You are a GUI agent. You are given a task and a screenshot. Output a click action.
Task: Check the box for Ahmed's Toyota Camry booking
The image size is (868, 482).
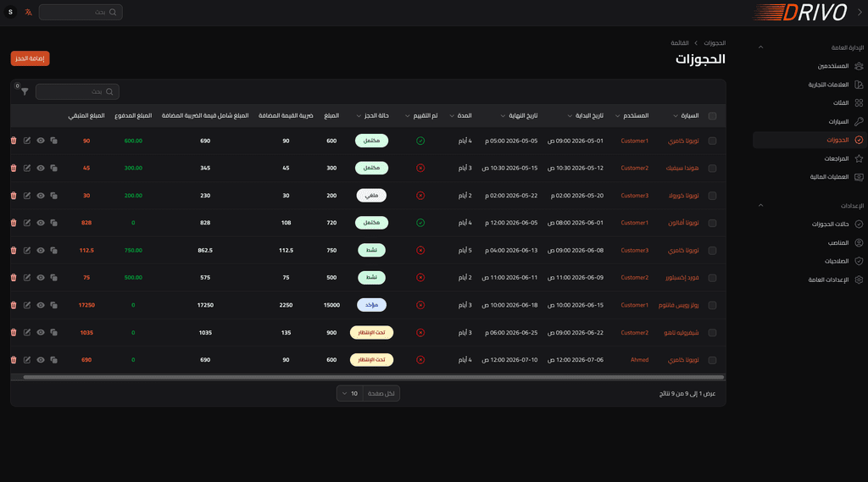pyautogui.click(x=712, y=360)
